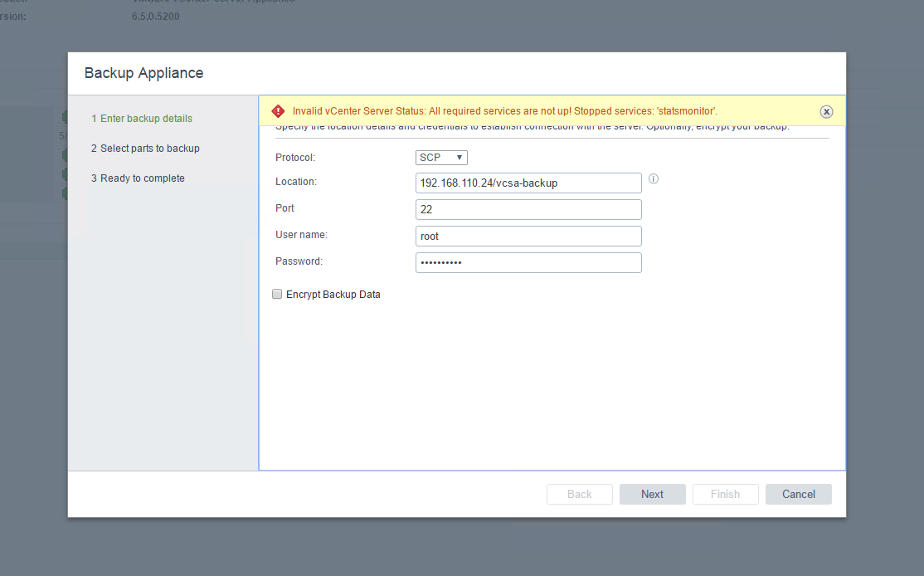
Task: Focus the User name field containing root
Action: click(x=528, y=236)
